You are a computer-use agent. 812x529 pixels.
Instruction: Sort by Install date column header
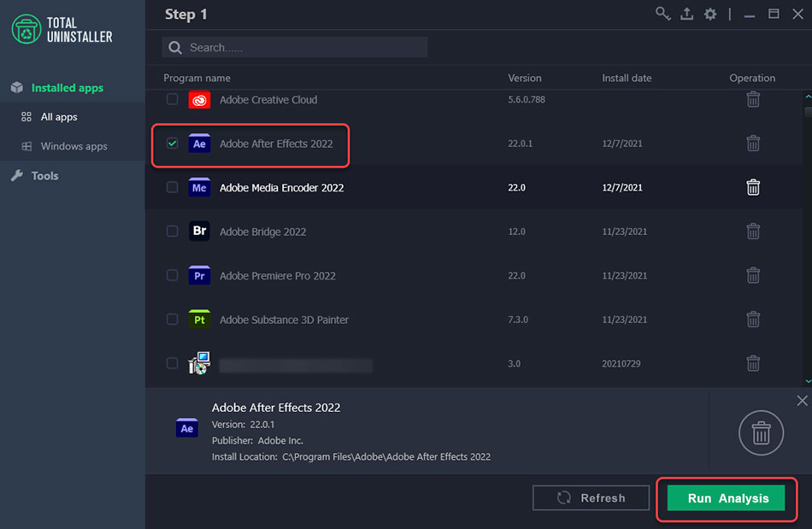point(627,78)
